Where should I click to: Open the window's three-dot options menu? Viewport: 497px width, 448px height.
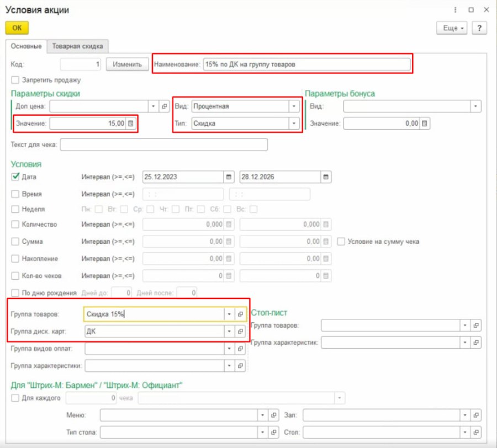456,10
